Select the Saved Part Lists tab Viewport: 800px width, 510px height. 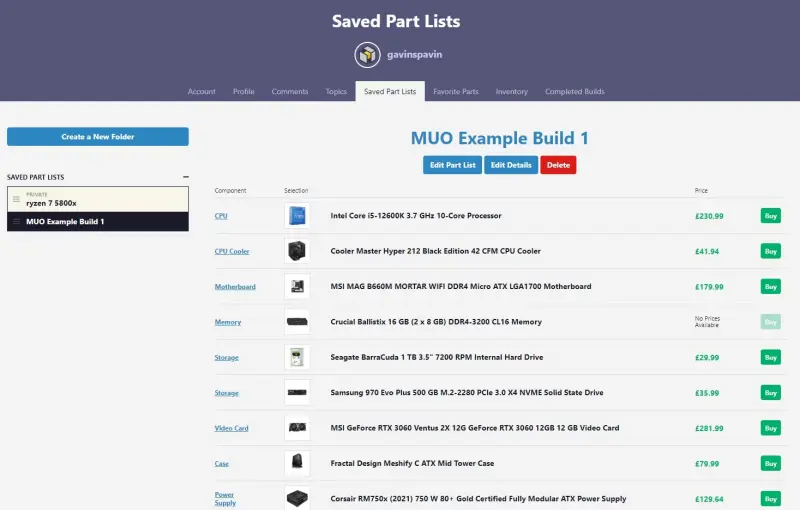(x=390, y=92)
